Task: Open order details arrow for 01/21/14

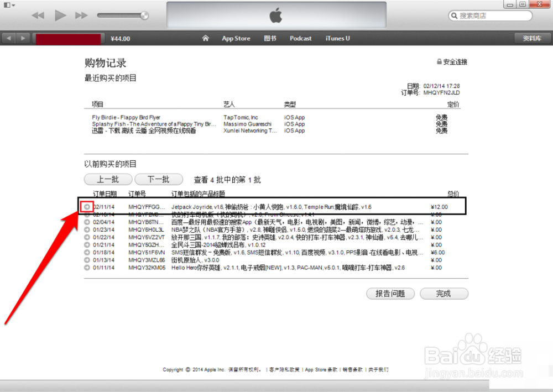Action: (x=87, y=244)
